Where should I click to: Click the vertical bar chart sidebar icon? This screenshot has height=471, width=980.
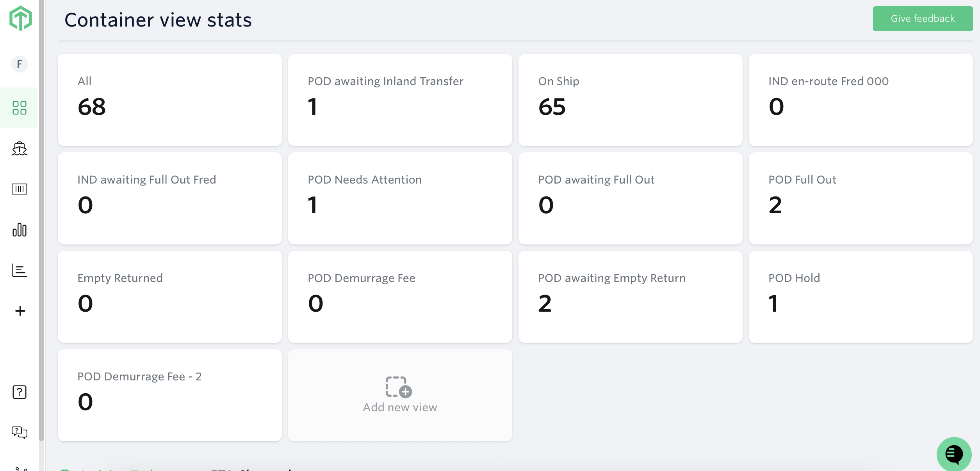pyautogui.click(x=20, y=230)
